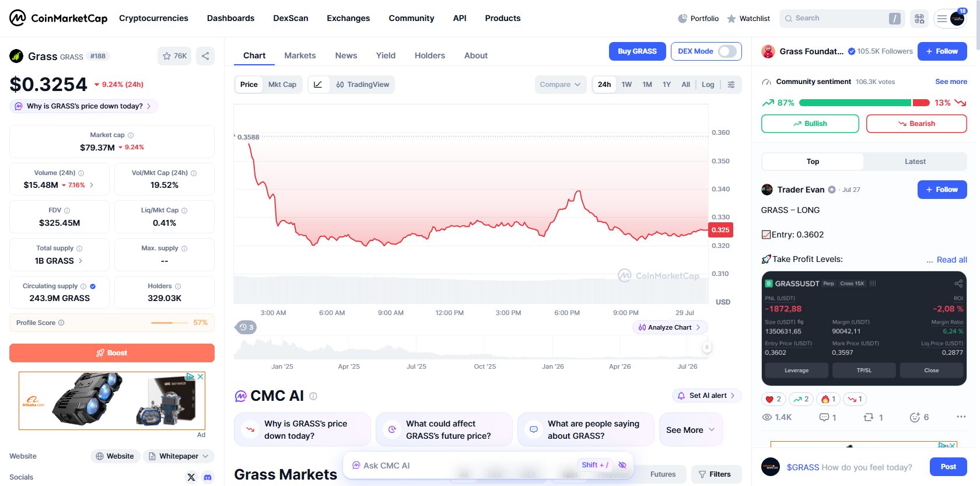Select Mkt Cap chart view

pos(282,85)
